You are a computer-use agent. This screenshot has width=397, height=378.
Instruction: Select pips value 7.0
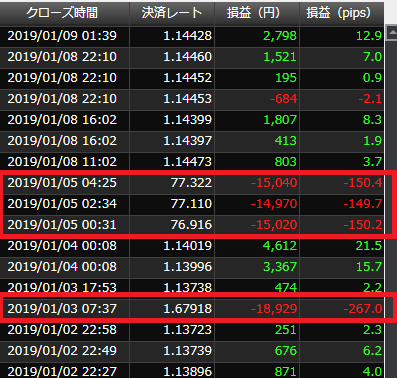pos(372,56)
